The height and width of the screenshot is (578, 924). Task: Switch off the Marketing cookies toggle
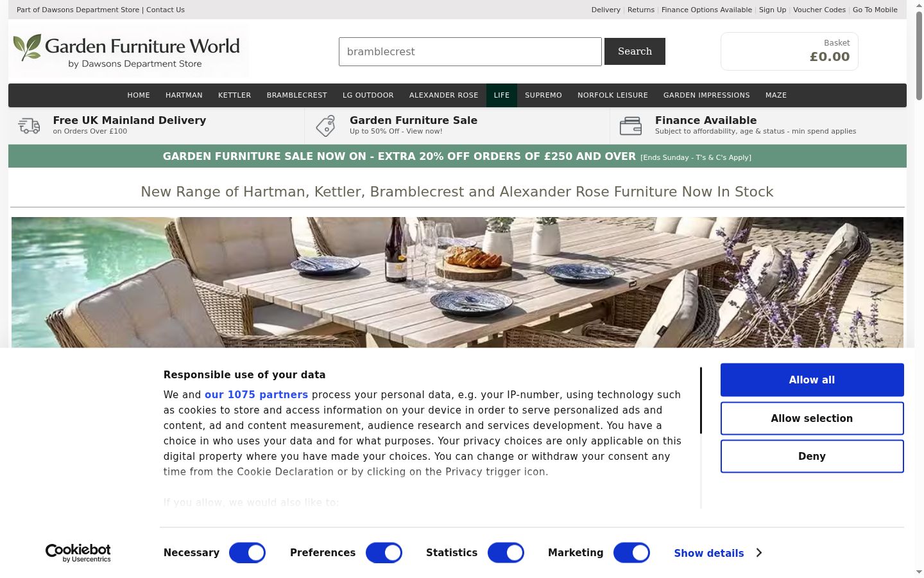pos(631,553)
